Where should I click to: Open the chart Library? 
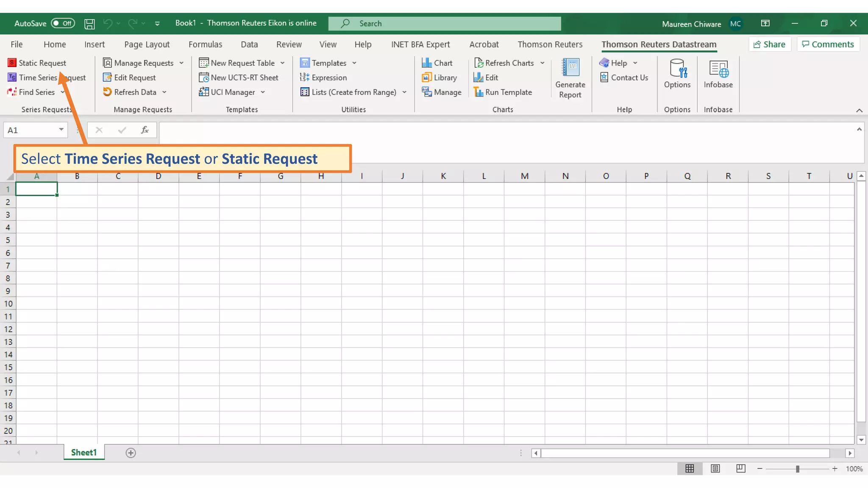(x=440, y=78)
